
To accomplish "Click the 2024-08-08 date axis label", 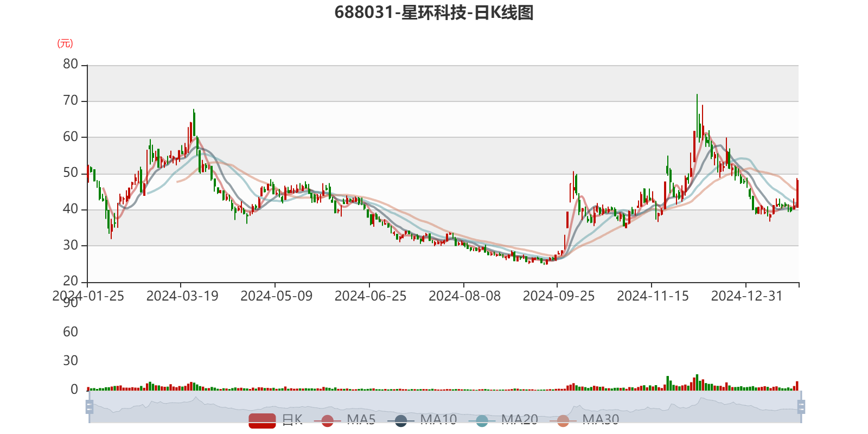I will click(465, 296).
